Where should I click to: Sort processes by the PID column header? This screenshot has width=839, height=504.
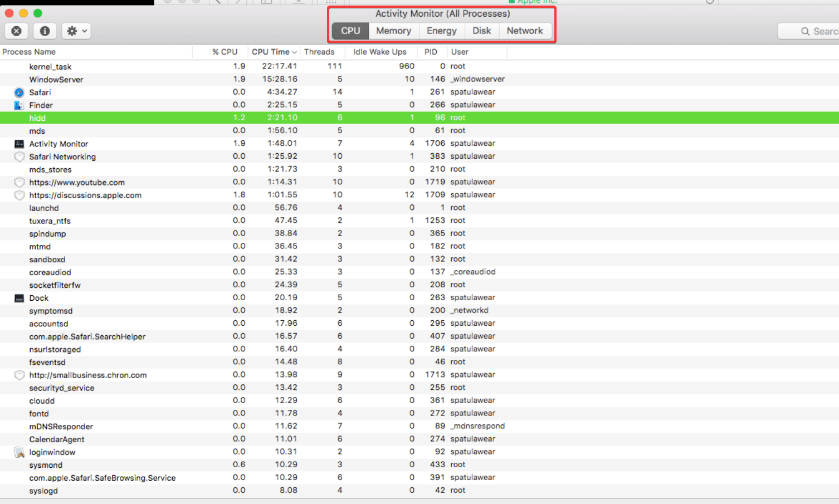tap(430, 51)
